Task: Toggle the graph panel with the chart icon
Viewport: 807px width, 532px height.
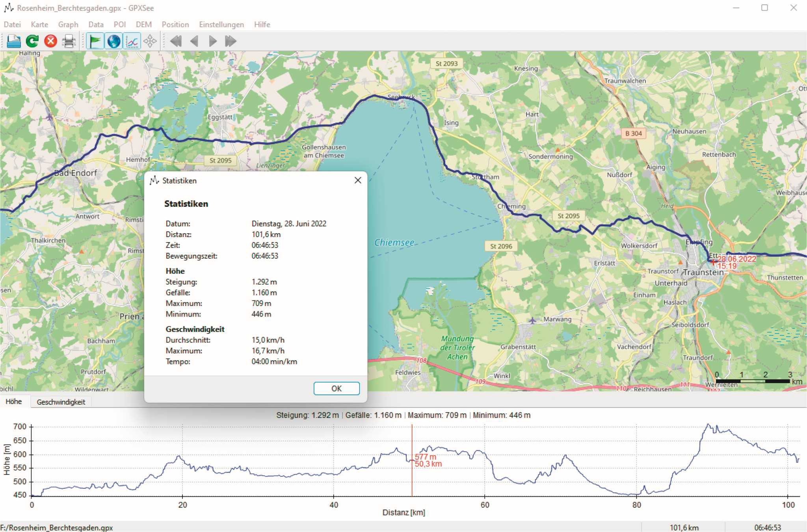Action: [x=132, y=41]
